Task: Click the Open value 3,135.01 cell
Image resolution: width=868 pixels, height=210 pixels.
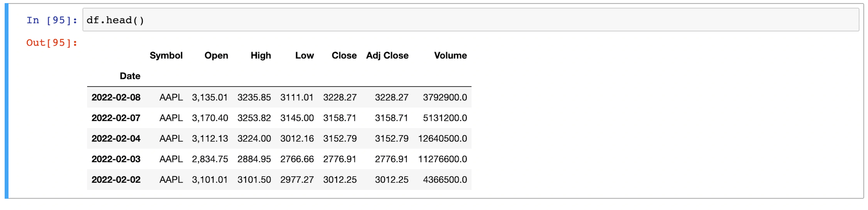Action: pyautogui.click(x=210, y=98)
